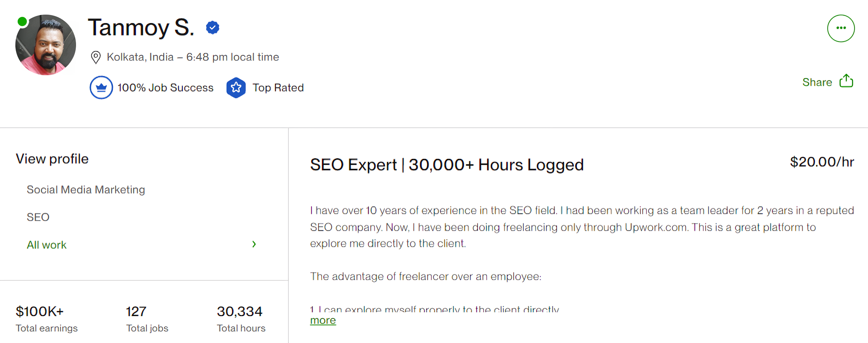Click the share upload arrow icon

pyautogui.click(x=846, y=81)
